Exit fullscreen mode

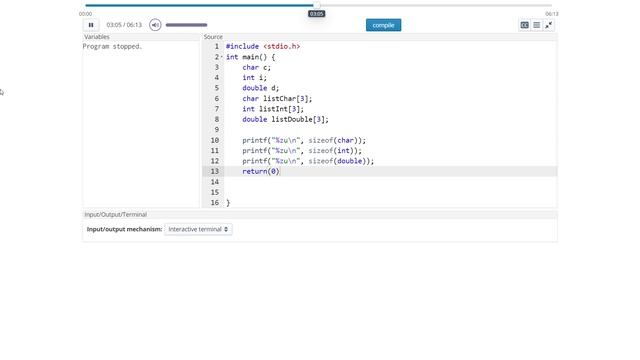point(549,25)
